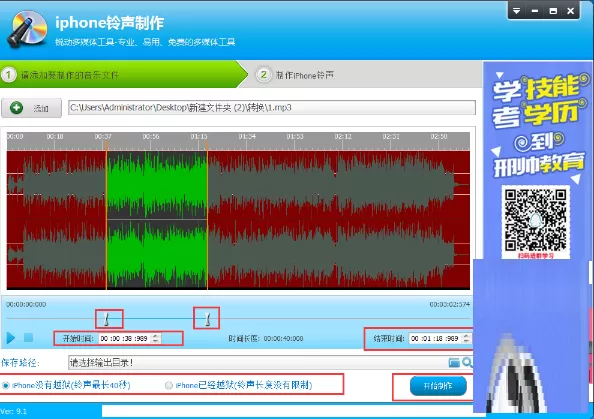Click the save path output directory field
This screenshot has width=594, height=419.
[x=258, y=363]
